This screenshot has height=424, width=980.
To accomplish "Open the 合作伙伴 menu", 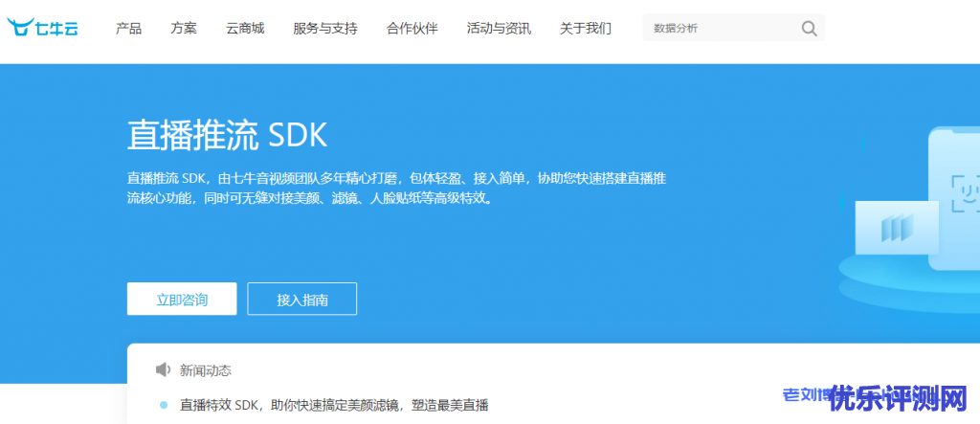I will 412,28.
